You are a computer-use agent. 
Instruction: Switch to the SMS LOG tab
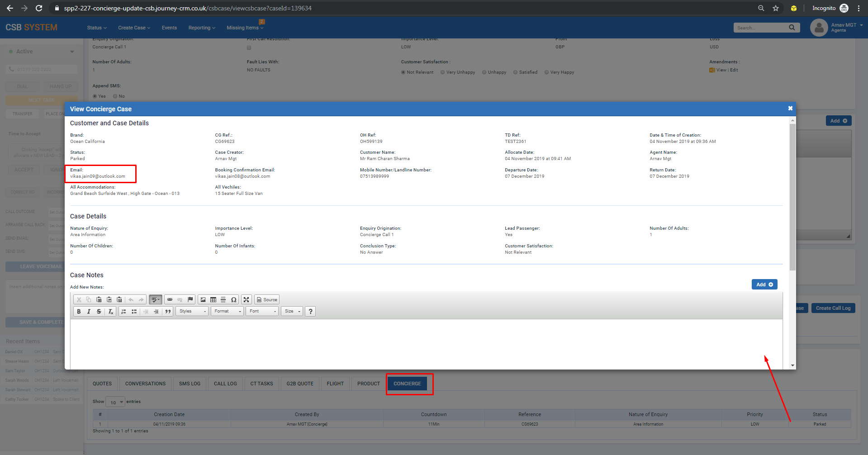[x=190, y=384]
